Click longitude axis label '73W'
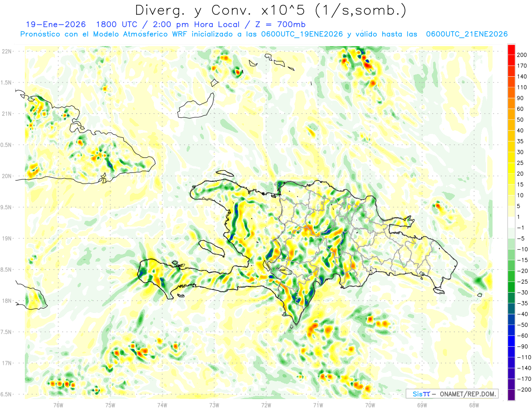The height and width of the screenshot is (411, 532). (x=214, y=404)
